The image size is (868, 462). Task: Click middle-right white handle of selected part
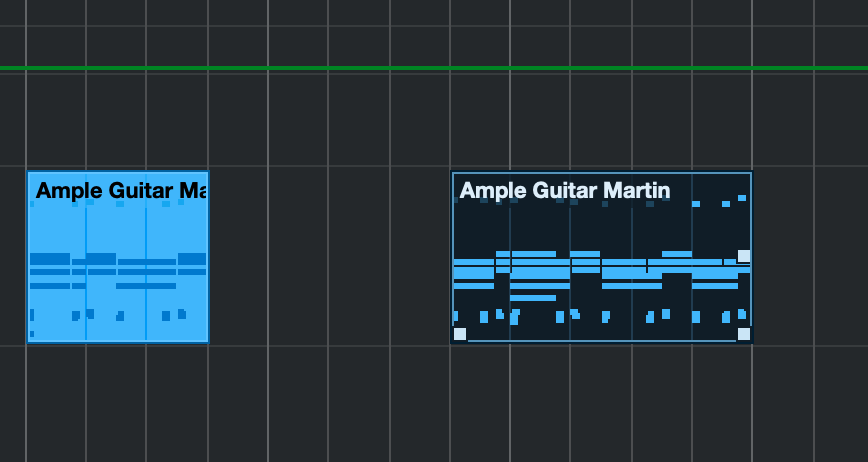pos(744,256)
